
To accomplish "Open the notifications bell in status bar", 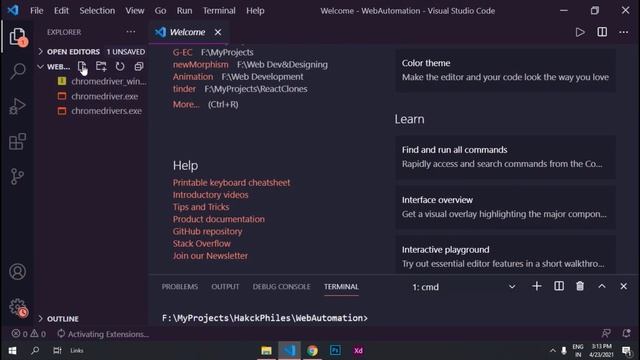I will click(x=626, y=333).
